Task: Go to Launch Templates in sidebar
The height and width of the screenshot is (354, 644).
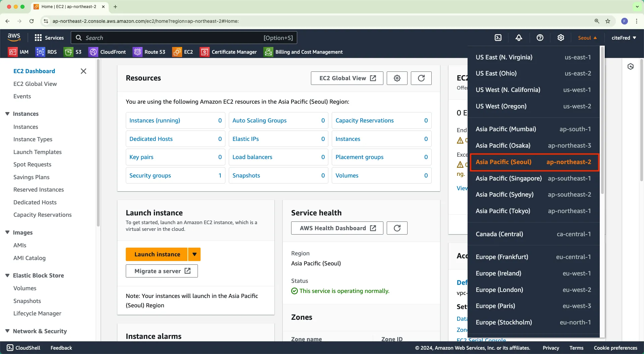Action: [x=38, y=152]
